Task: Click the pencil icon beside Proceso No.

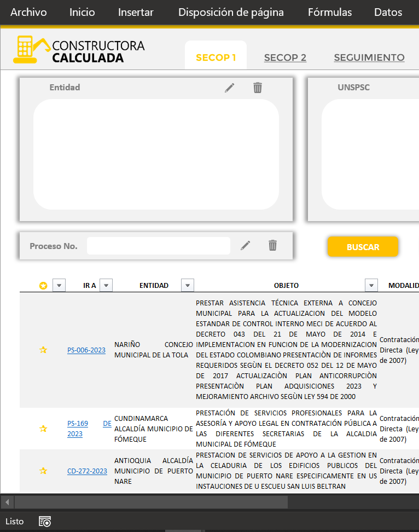Action: (246, 246)
